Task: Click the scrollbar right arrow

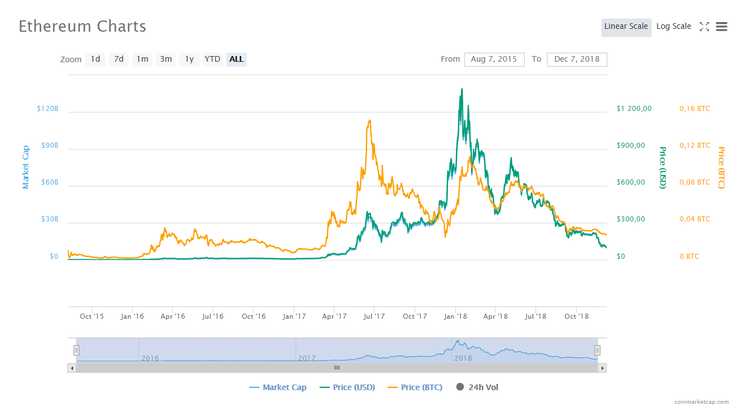Action: click(x=602, y=368)
